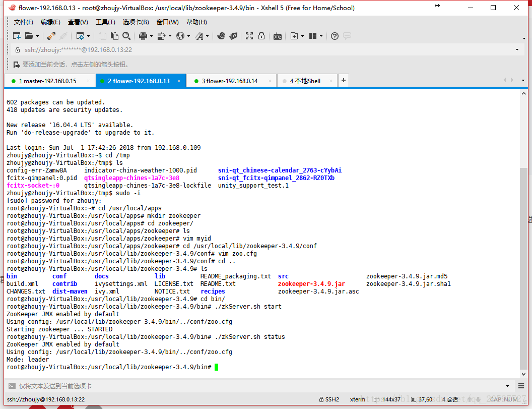Close the 本地Shell tab

331,81
